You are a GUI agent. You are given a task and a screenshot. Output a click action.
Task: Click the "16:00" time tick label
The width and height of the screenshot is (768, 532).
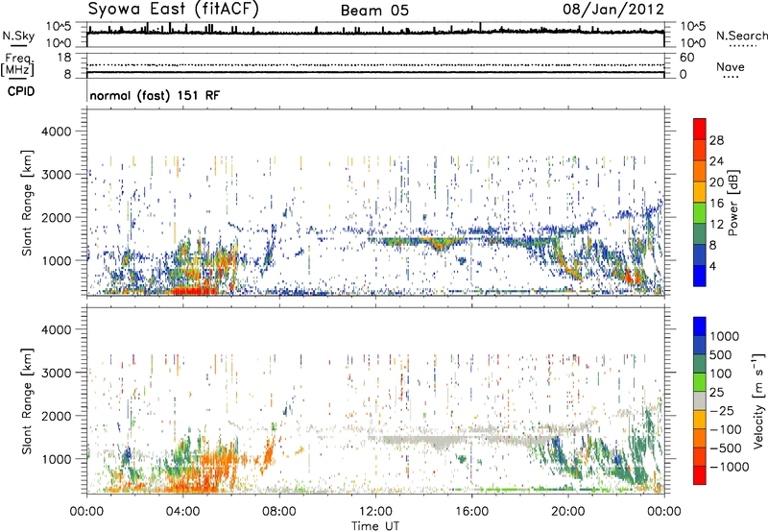[471, 512]
